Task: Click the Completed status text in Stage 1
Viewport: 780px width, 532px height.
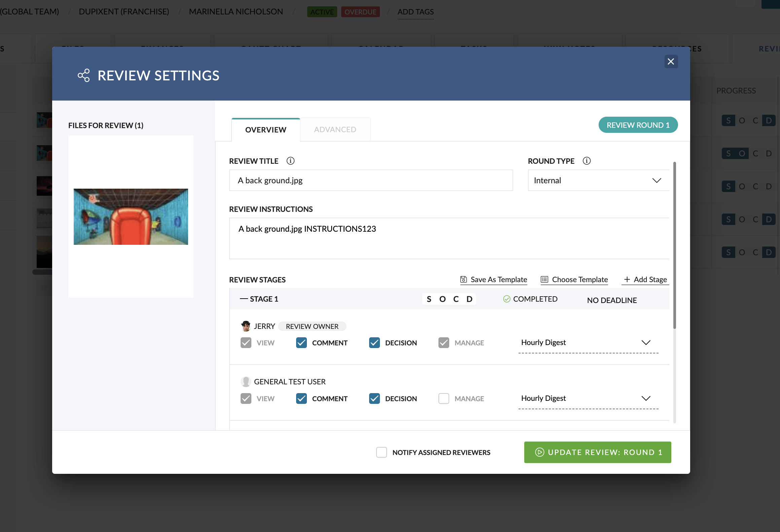Action: coord(535,299)
